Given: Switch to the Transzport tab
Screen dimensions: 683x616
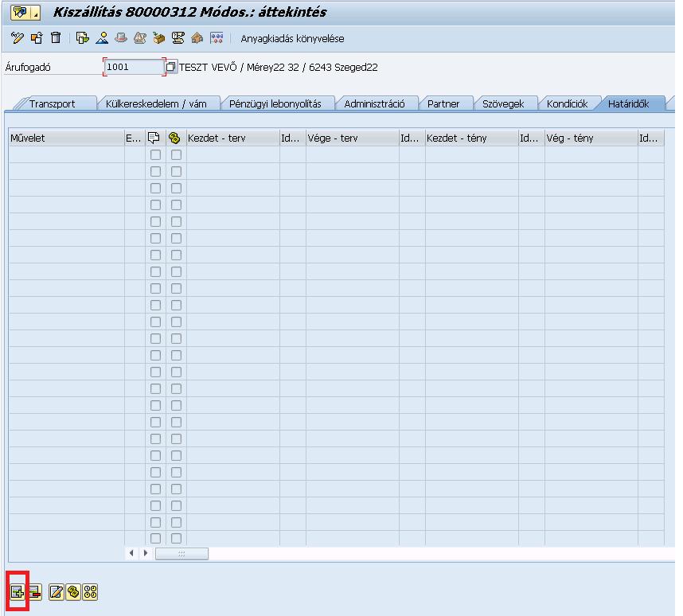Looking at the screenshot, I should click(53, 103).
